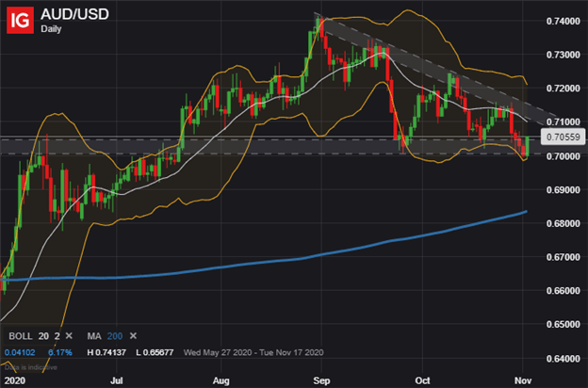This screenshot has height=388, width=588.
Task: Click the Bollinger deviation value 2
Action: pyautogui.click(x=57, y=336)
